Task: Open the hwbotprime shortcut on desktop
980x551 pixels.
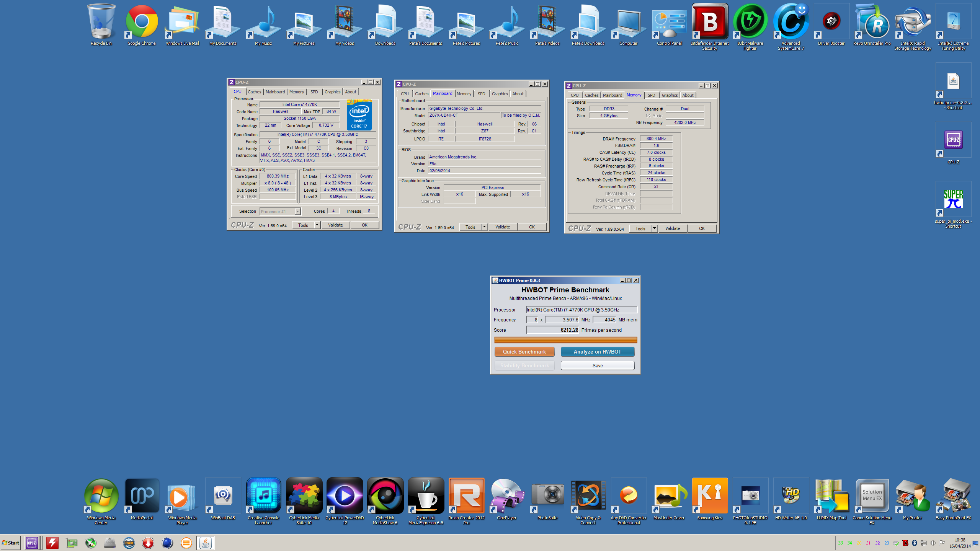Action: click(x=953, y=86)
